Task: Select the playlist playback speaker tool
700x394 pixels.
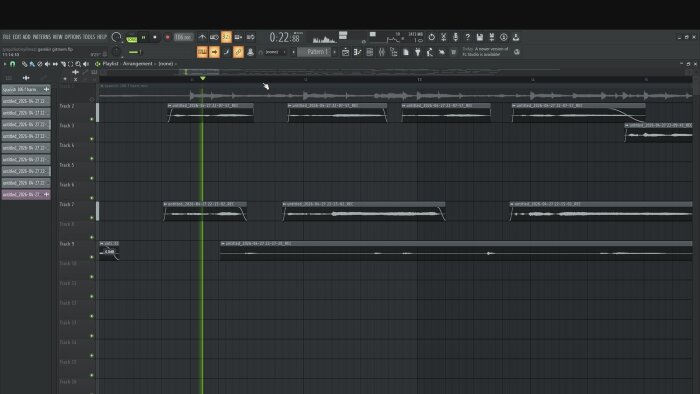Action: tap(86, 64)
